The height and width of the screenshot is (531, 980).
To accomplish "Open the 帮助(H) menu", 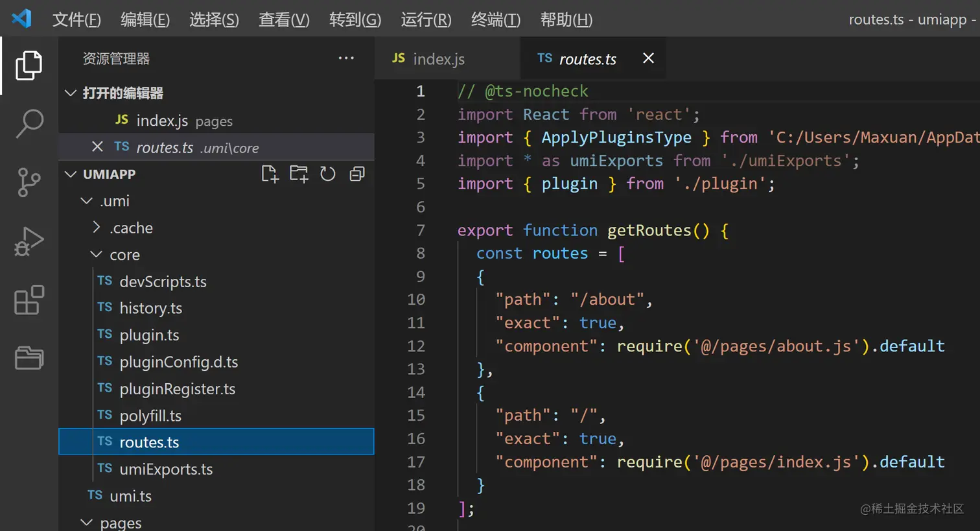I will point(566,19).
